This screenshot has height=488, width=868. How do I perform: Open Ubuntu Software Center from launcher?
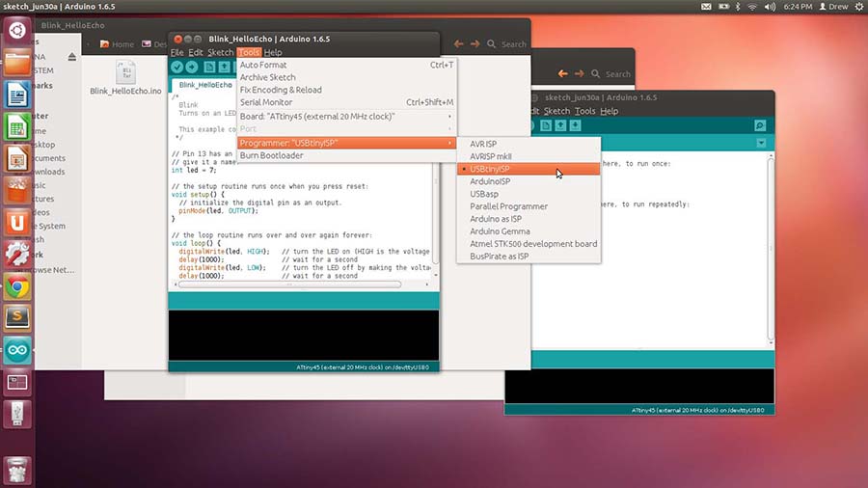click(x=17, y=190)
